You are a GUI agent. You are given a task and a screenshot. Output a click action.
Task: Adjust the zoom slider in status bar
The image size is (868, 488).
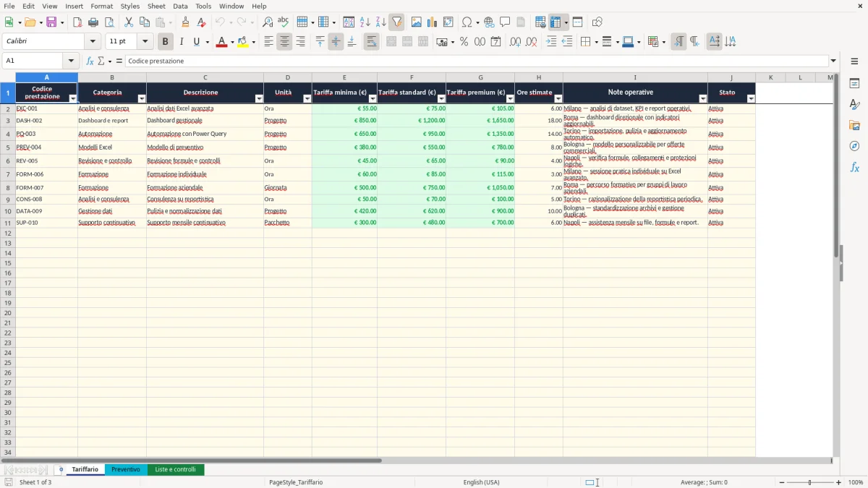[810, 482]
